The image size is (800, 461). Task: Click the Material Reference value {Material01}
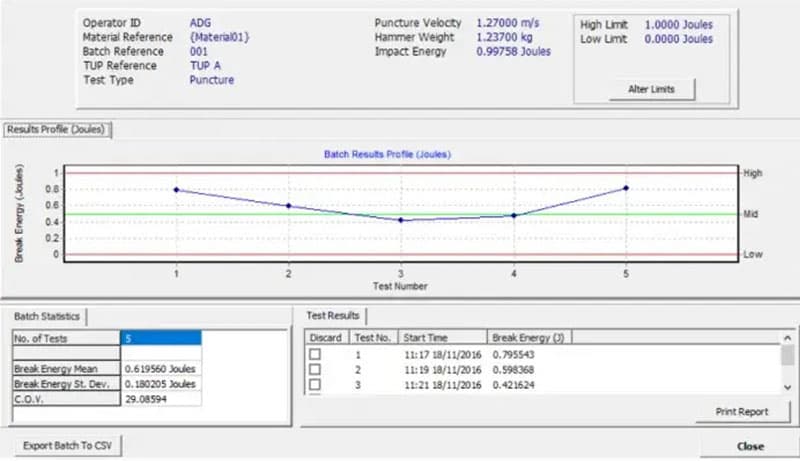click(219, 37)
